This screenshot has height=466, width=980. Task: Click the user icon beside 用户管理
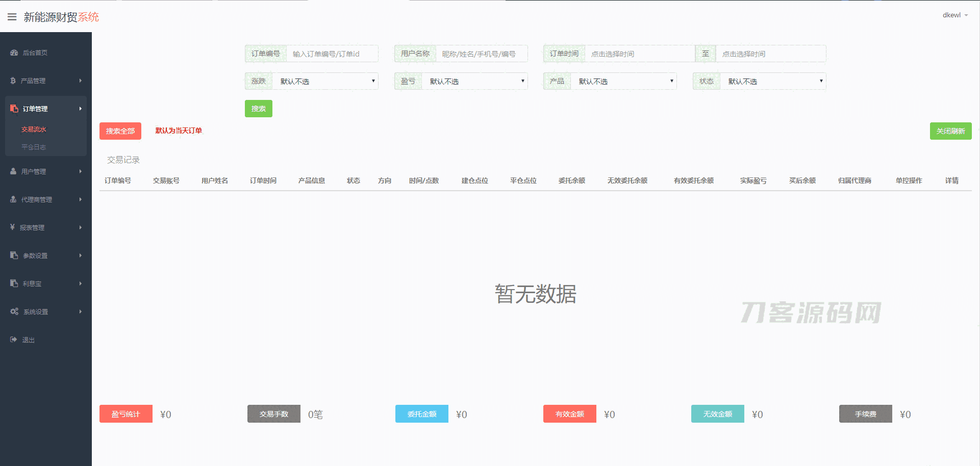[13, 171]
